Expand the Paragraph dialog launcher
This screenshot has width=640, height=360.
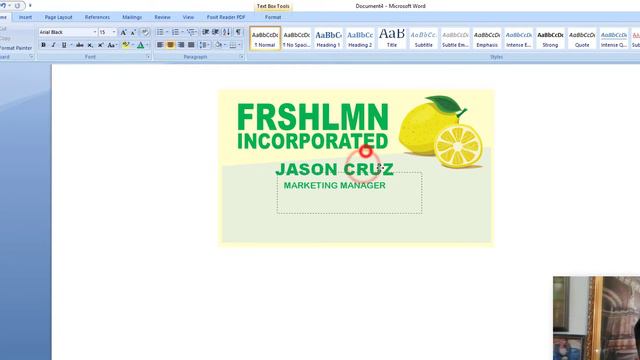click(241, 57)
